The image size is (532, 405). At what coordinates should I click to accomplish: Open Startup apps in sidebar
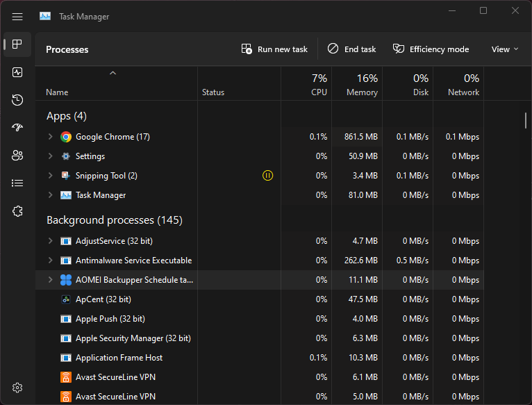17,128
